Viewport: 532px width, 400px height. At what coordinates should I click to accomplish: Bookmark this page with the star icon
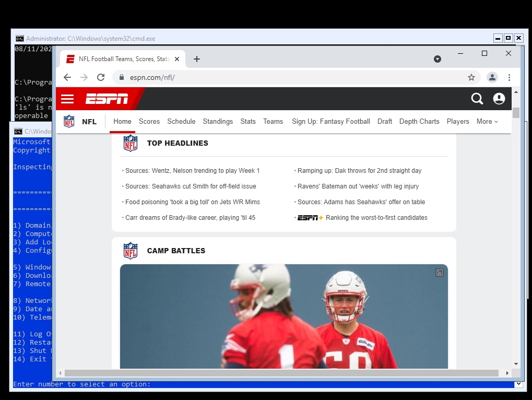tap(471, 77)
